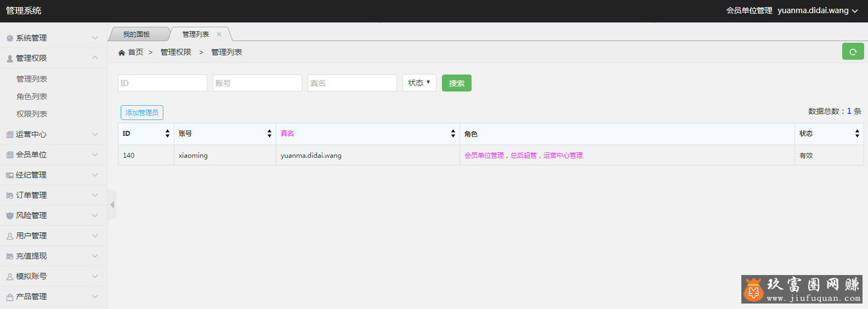
Task: Click the 添加管理员 button
Action: [142, 112]
